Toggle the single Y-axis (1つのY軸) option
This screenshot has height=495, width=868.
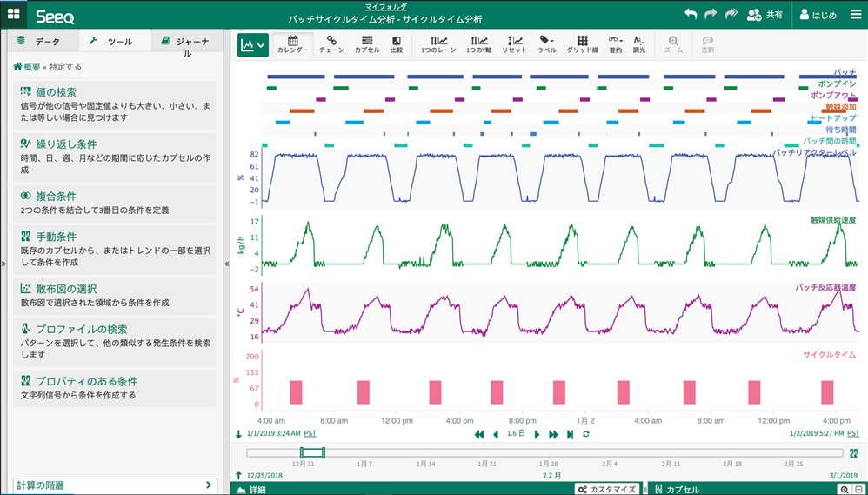tap(478, 44)
